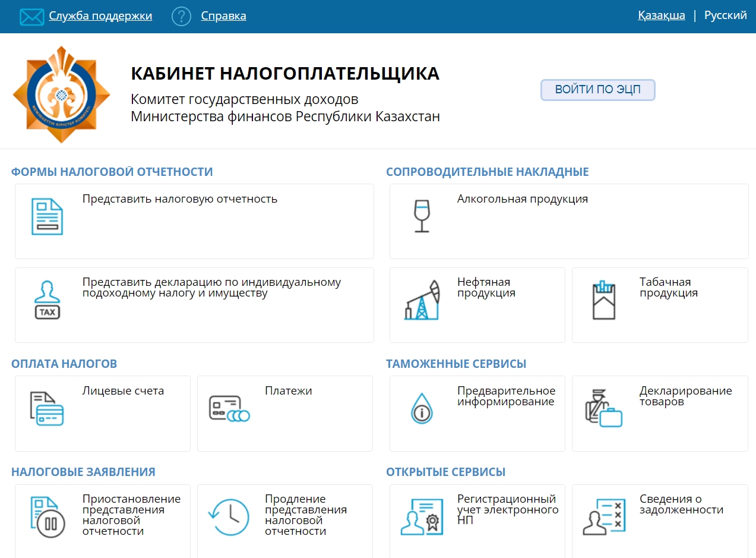Click СОПРОВОДИТЕЛЬНЫЕ НАКЛАДНЫЕ heading
This screenshot has height=558, width=756.
pyautogui.click(x=488, y=172)
